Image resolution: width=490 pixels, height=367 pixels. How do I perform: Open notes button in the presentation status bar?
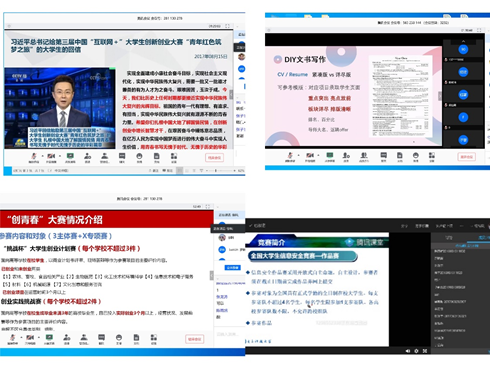(x=155, y=171)
